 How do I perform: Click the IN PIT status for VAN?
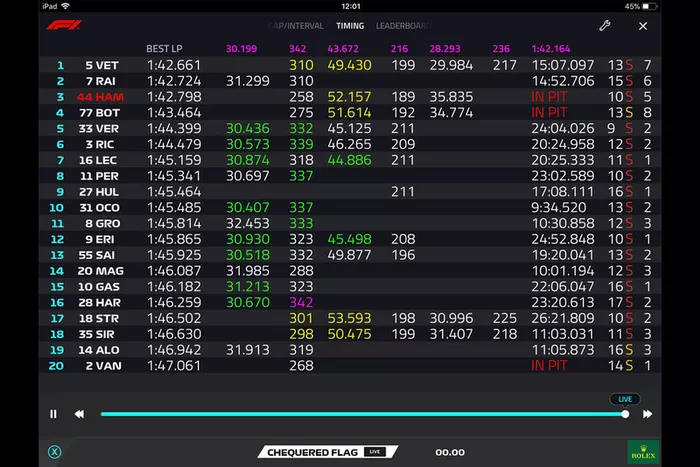[x=549, y=366]
